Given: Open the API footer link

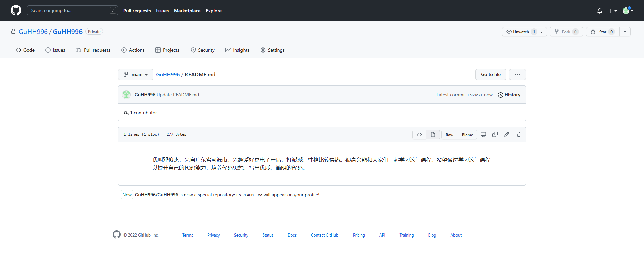Looking at the screenshot, I should 382,235.
